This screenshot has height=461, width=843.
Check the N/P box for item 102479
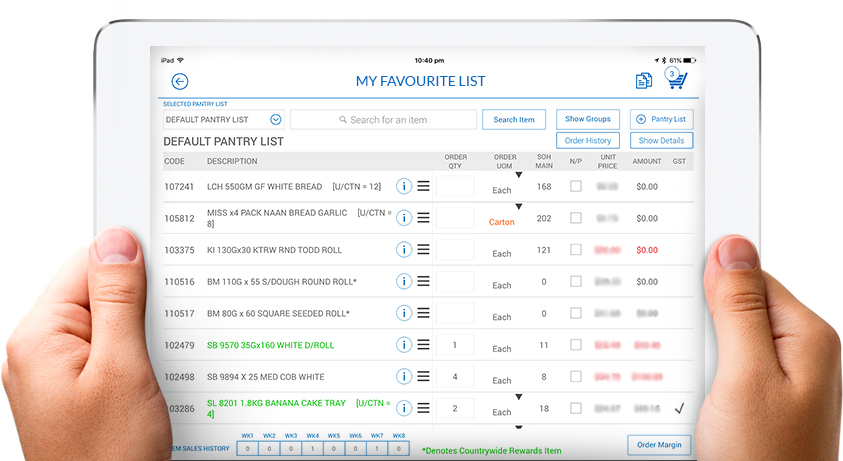pyautogui.click(x=576, y=345)
